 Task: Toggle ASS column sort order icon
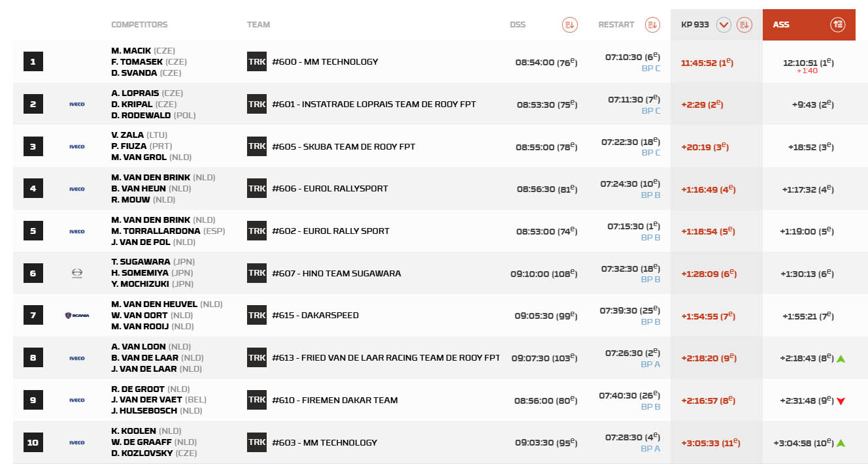tap(838, 25)
